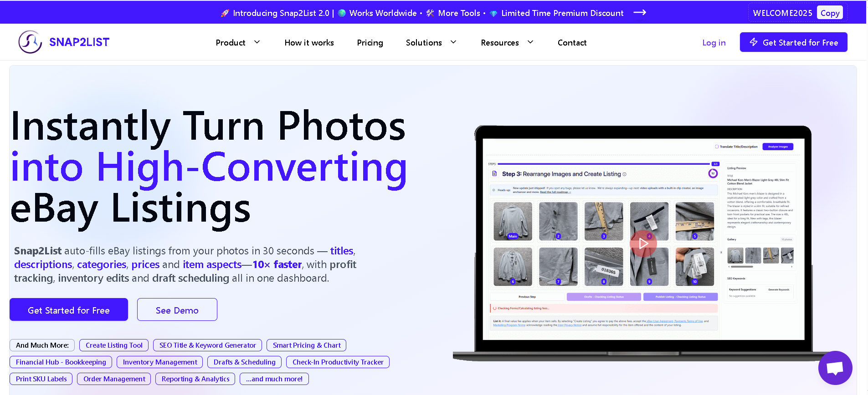
Task: Click the categories link in hero text
Action: (102, 264)
